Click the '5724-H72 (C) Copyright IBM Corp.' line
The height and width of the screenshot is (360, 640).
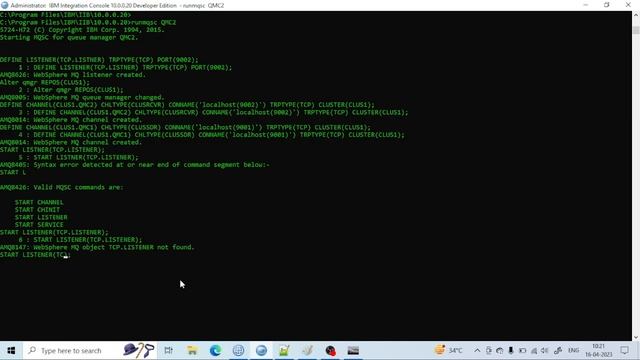(x=82, y=30)
